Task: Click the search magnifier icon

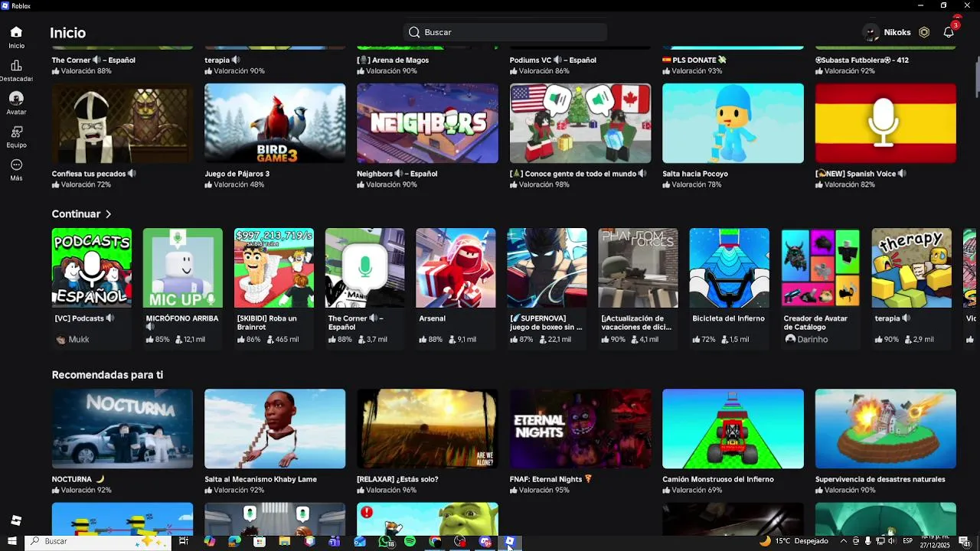Action: pyautogui.click(x=414, y=32)
